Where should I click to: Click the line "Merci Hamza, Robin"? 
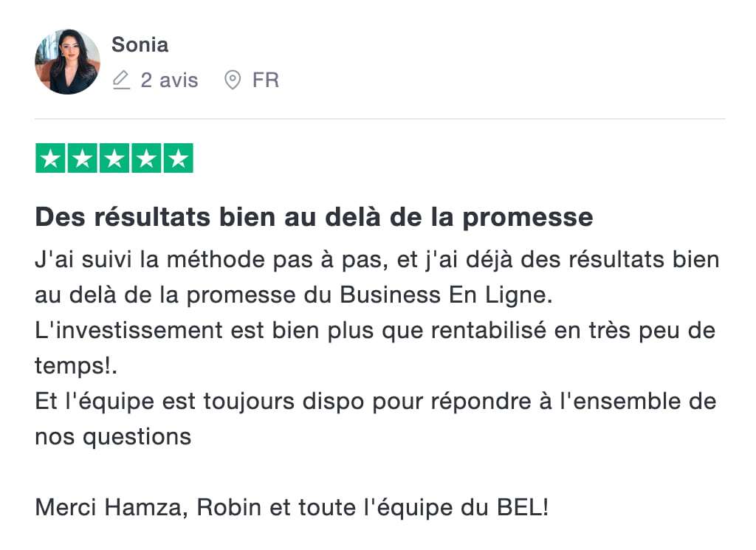click(x=292, y=508)
